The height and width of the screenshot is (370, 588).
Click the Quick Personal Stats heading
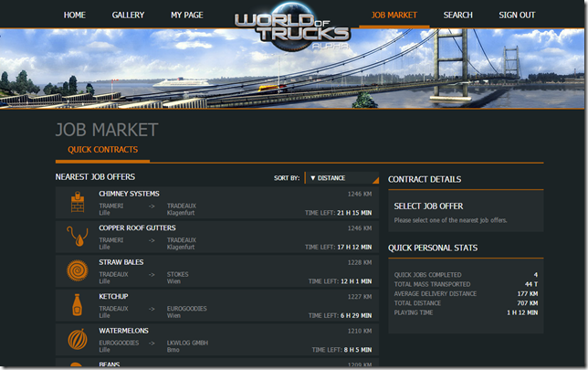pyautogui.click(x=433, y=248)
